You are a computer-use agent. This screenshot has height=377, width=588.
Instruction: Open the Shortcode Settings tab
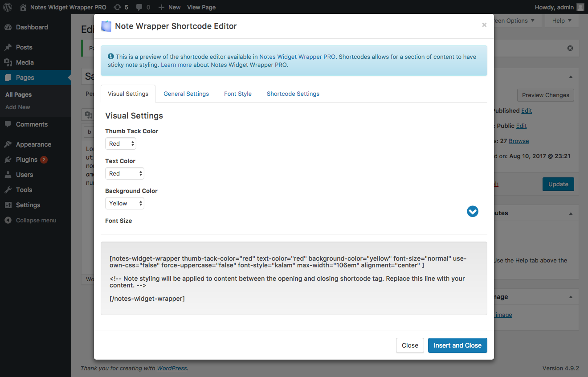(x=293, y=94)
